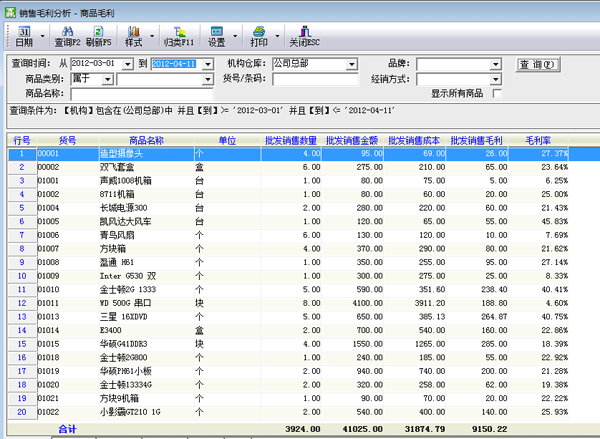Select the row named 声威1008机箱
600x439 pixels.
coord(288,181)
